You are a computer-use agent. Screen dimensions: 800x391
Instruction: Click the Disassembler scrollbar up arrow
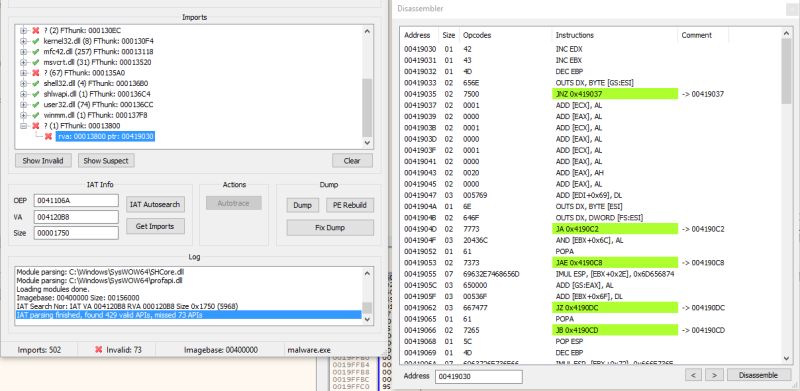tap(786, 34)
